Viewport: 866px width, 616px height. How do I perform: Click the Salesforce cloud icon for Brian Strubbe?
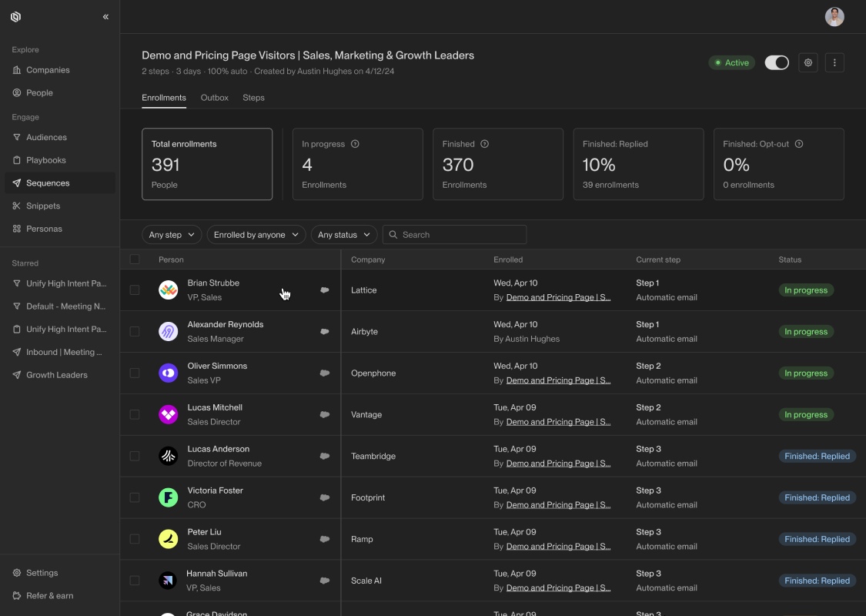325,290
